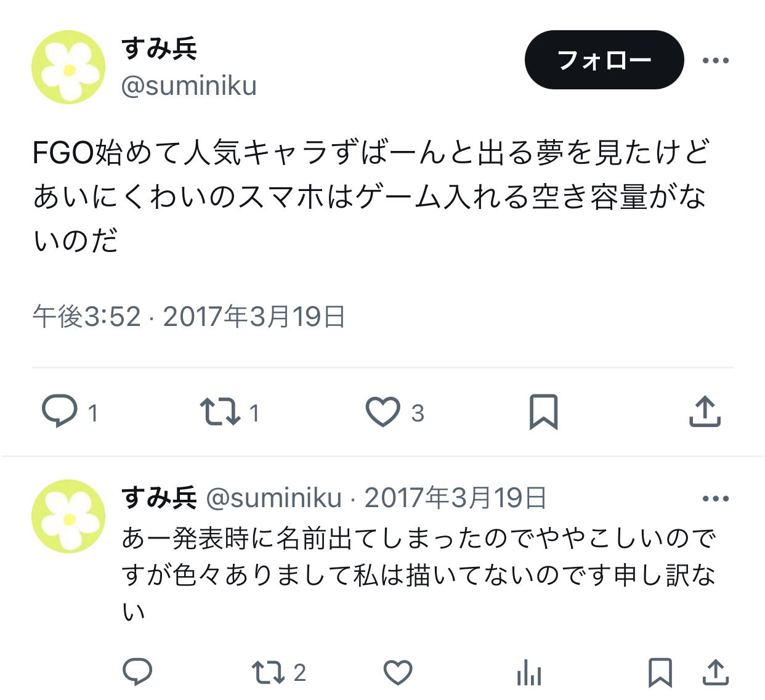Click the reply tweet's 2017年3月19日 date
This screenshot has width=765, height=700.
click(455, 498)
